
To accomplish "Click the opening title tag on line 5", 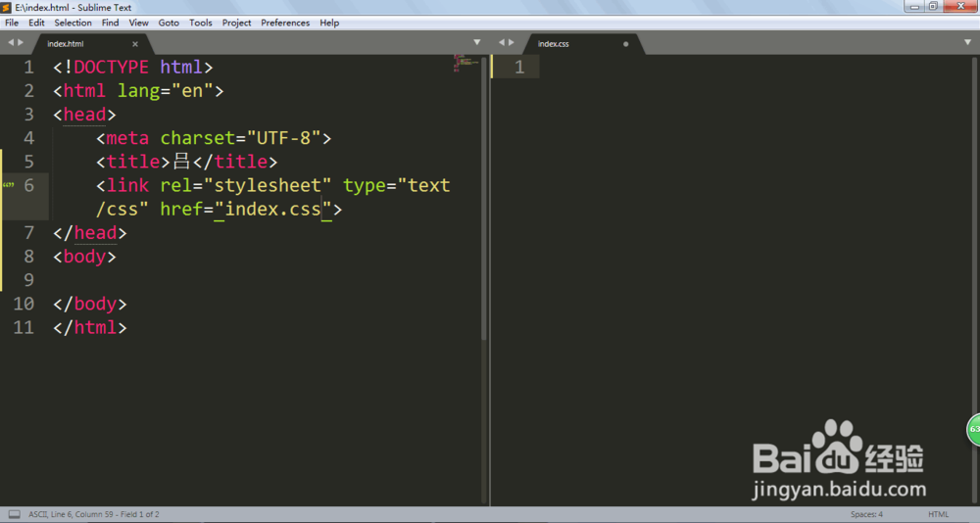I will [x=133, y=162].
